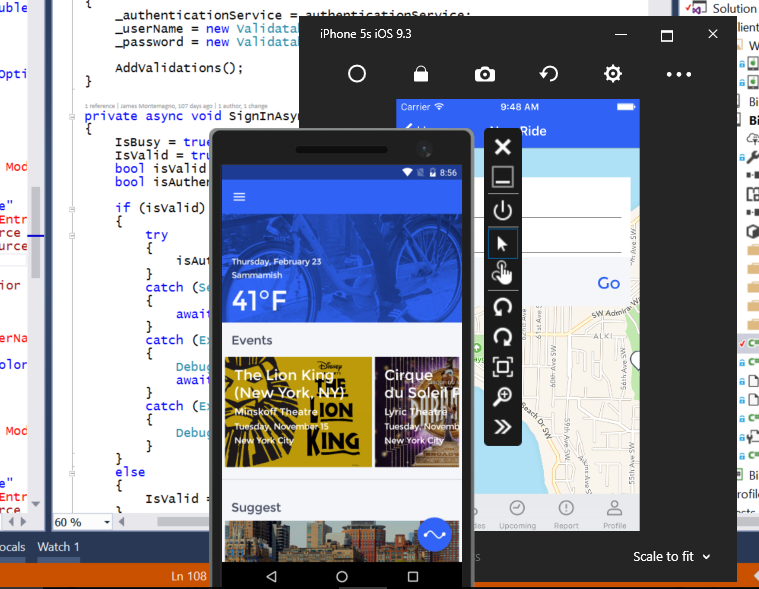Open the hamburger menu in Android app
Image resolution: width=759 pixels, height=589 pixels.
click(x=239, y=196)
